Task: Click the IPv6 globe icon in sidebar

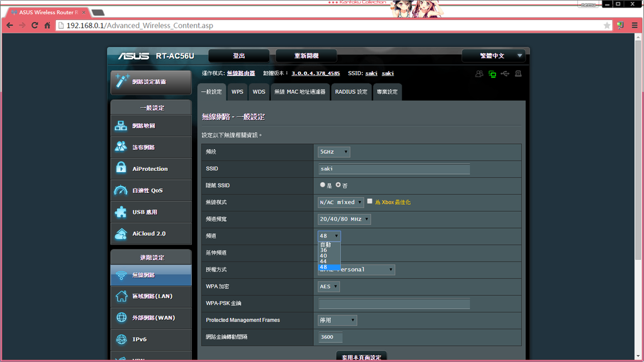Action: [121, 339]
